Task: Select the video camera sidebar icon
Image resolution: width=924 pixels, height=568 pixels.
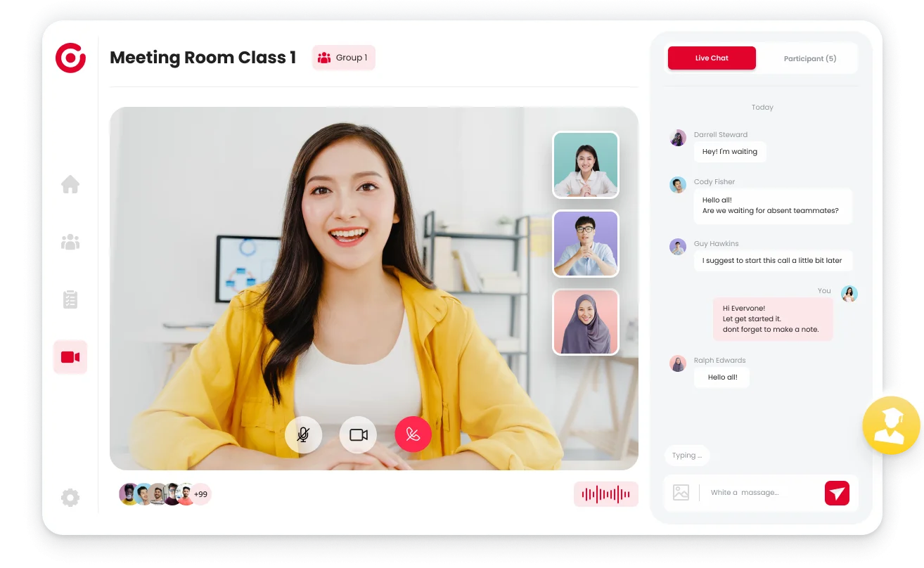Action: 70,357
